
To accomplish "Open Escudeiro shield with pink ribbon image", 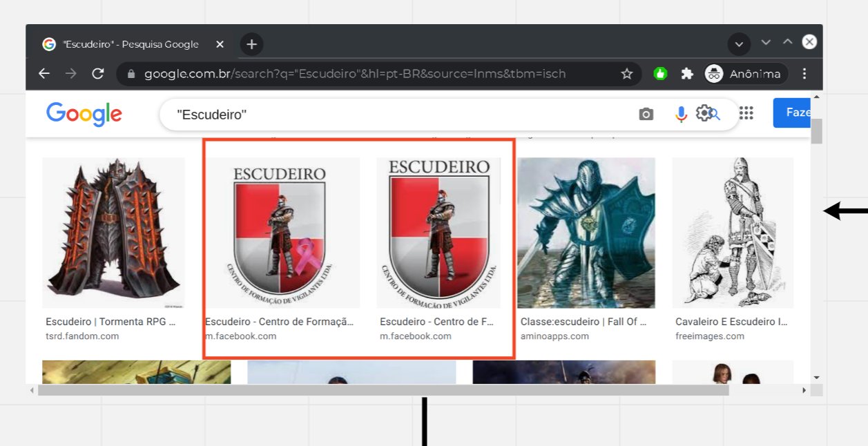I will tap(283, 233).
